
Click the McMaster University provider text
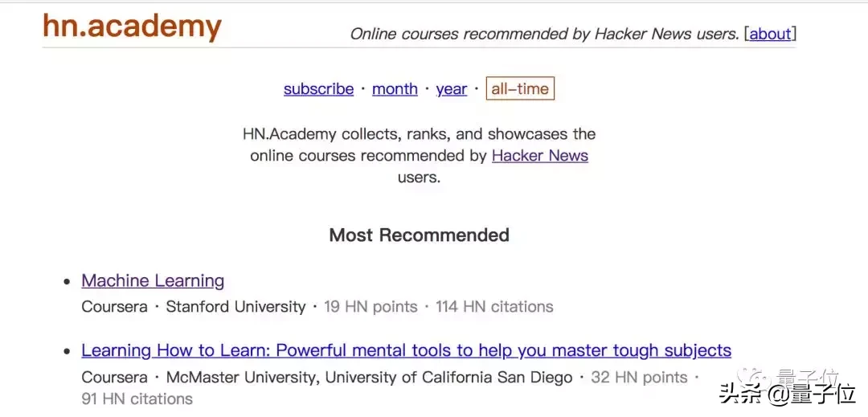242,378
